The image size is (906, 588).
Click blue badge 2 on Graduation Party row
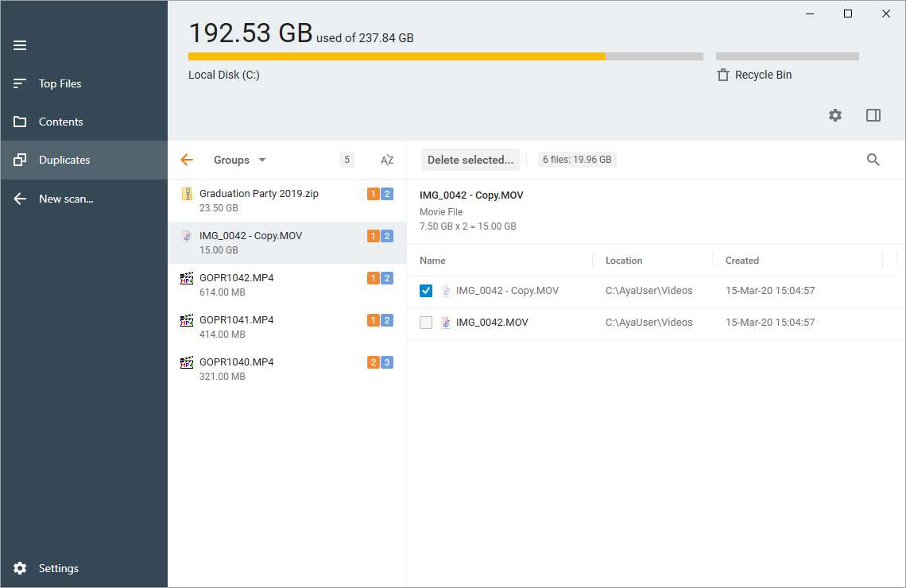click(x=387, y=194)
